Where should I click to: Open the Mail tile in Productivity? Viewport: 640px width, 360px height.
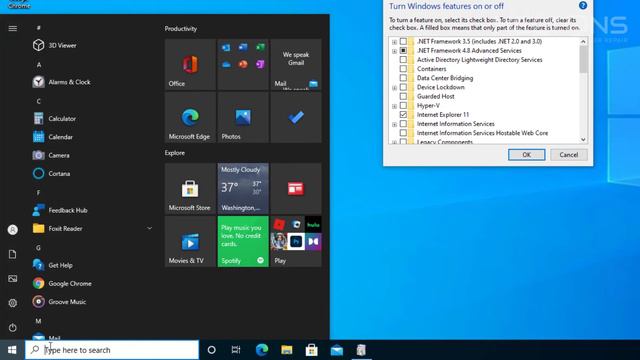coord(296,64)
